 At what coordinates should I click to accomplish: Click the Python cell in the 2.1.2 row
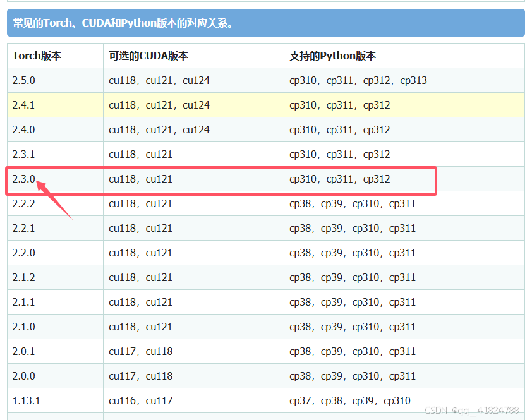click(404, 277)
